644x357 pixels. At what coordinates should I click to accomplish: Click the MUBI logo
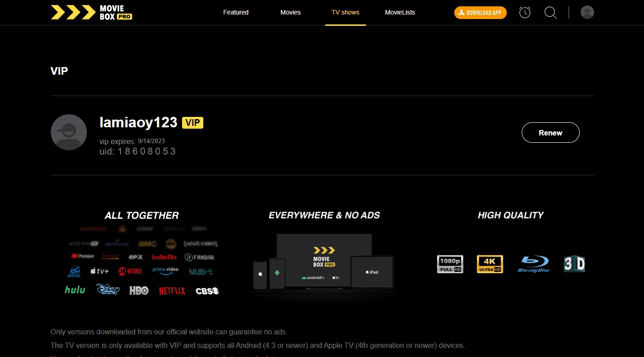point(201,272)
